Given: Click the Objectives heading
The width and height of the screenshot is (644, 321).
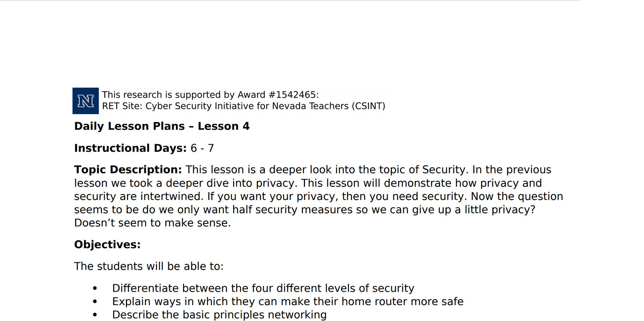Looking at the screenshot, I should coord(107,244).
